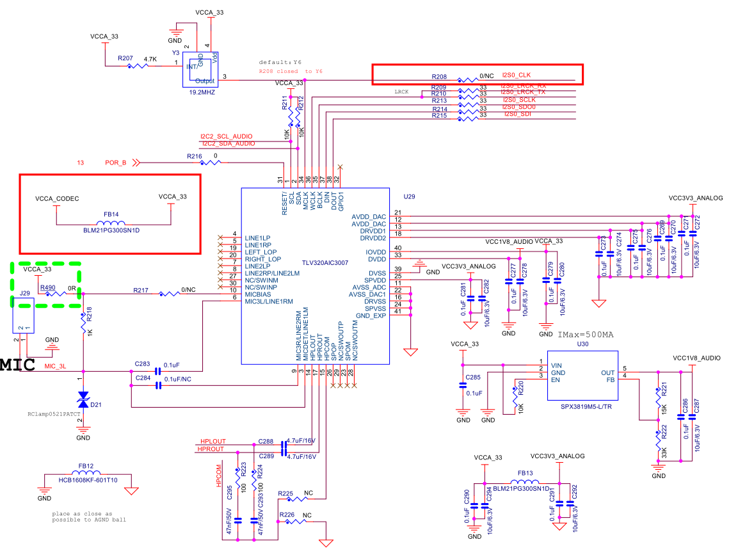
Task: Click the large MIC label
Action: coord(17,365)
